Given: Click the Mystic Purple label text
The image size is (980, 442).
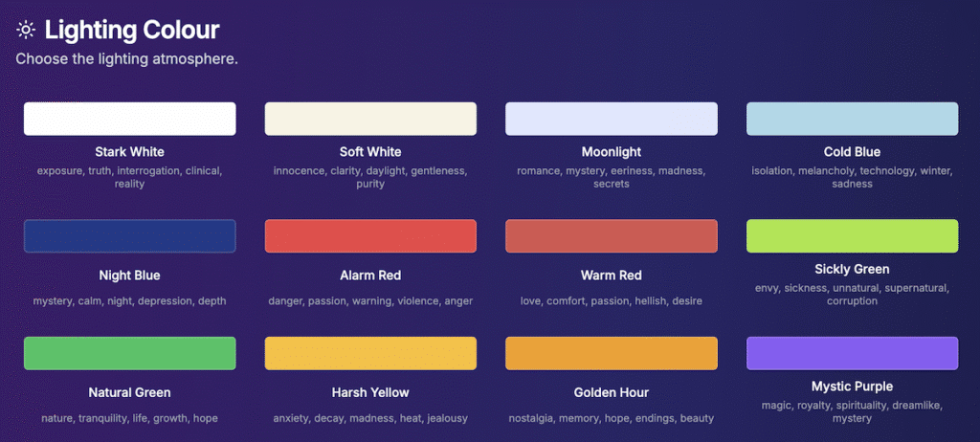Looking at the screenshot, I should [x=852, y=387].
